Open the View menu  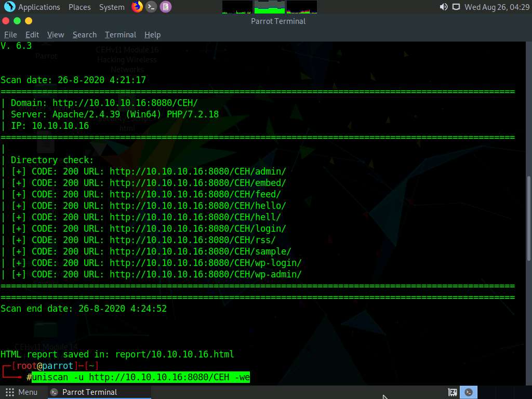click(x=56, y=35)
